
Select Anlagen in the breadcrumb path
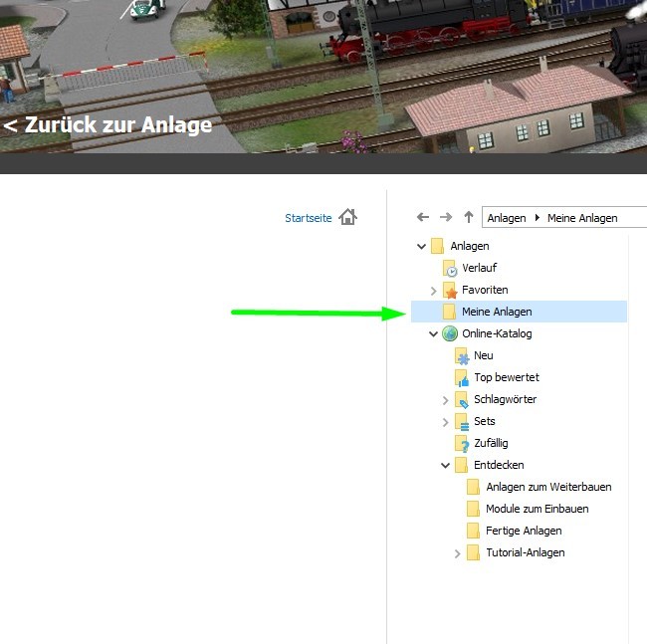[x=507, y=218]
